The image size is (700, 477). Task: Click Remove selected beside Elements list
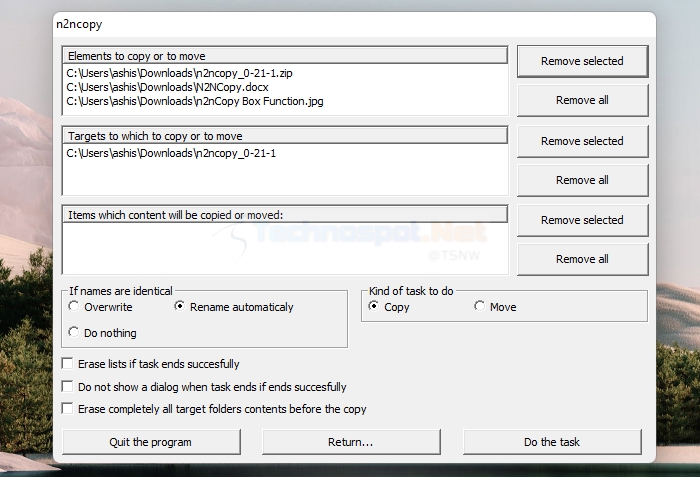[582, 61]
